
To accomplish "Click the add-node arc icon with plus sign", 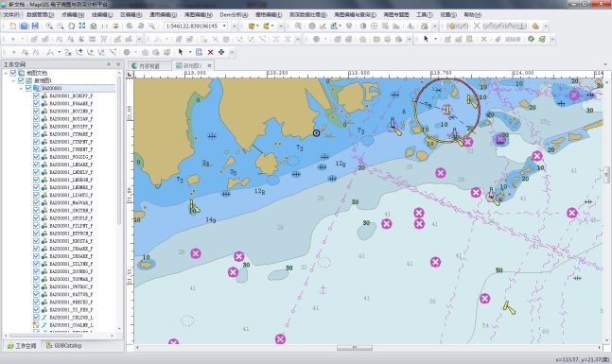I will (79, 52).
